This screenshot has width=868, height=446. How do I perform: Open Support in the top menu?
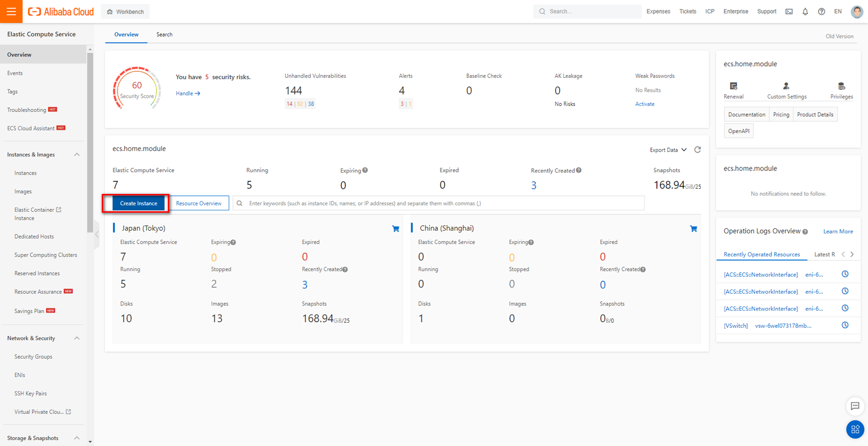click(767, 12)
